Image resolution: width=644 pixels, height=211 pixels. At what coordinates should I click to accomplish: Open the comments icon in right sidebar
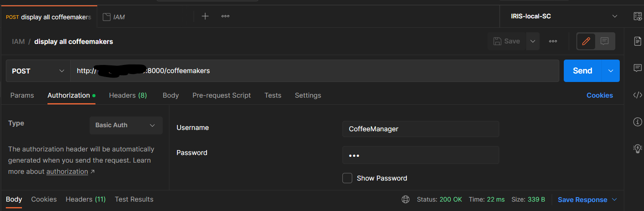point(637,68)
